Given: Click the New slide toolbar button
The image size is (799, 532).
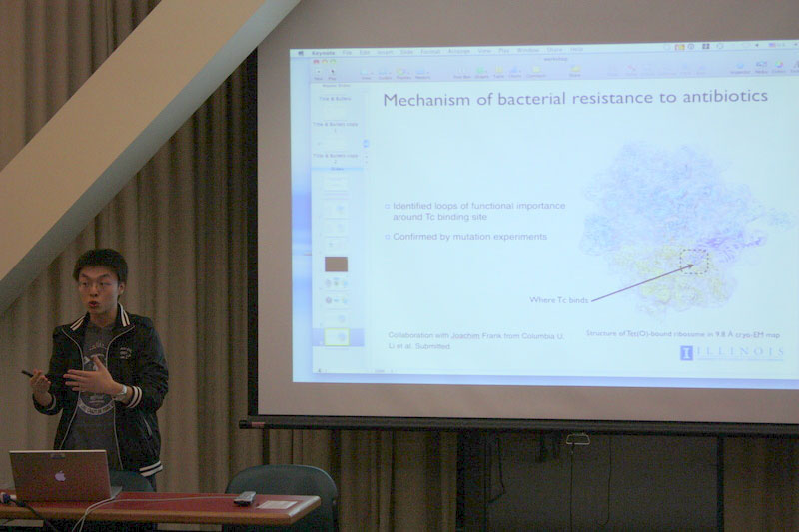Looking at the screenshot, I should click(x=318, y=72).
